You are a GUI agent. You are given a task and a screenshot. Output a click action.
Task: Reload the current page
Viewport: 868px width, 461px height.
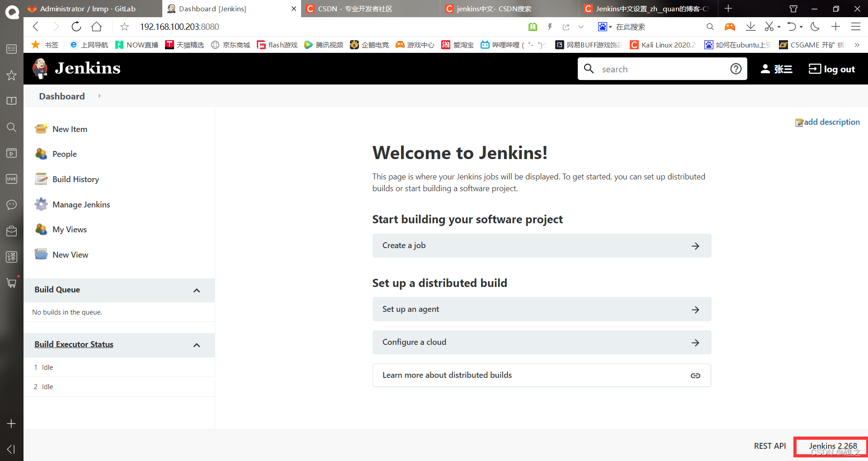[76, 27]
